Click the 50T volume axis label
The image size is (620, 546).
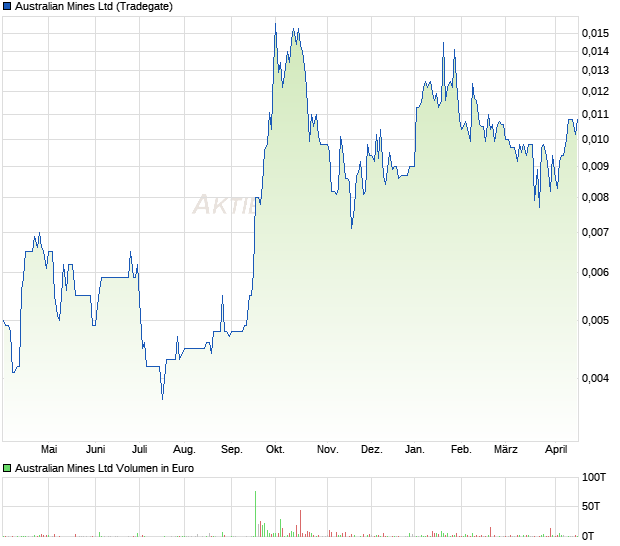coord(591,506)
